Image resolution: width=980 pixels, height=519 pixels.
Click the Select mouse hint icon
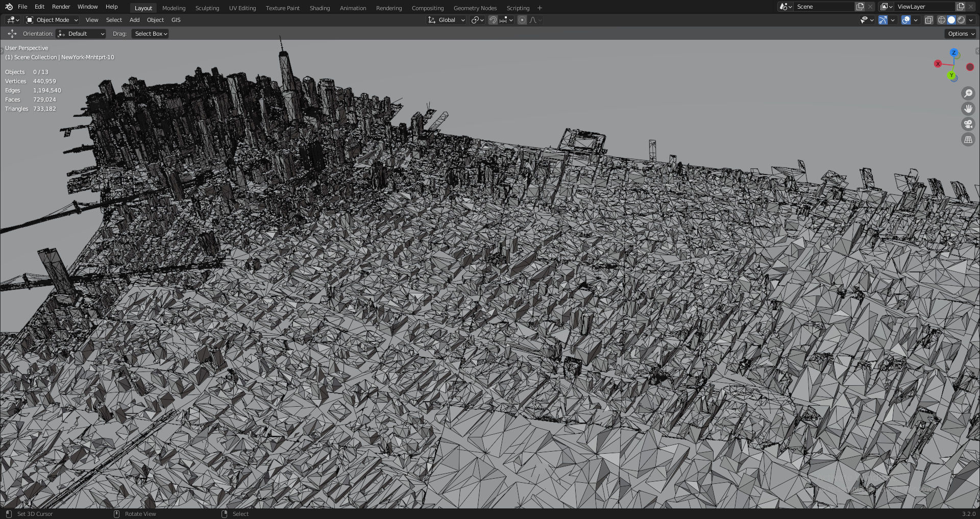tap(224, 514)
